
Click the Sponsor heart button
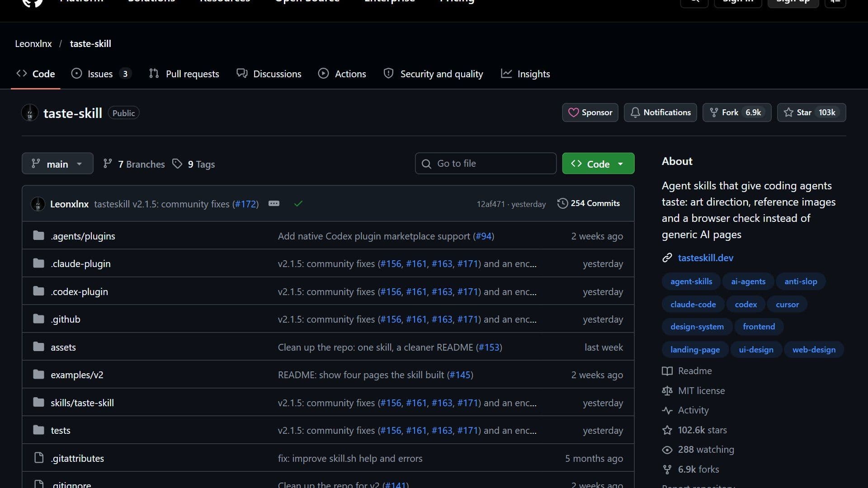590,113
